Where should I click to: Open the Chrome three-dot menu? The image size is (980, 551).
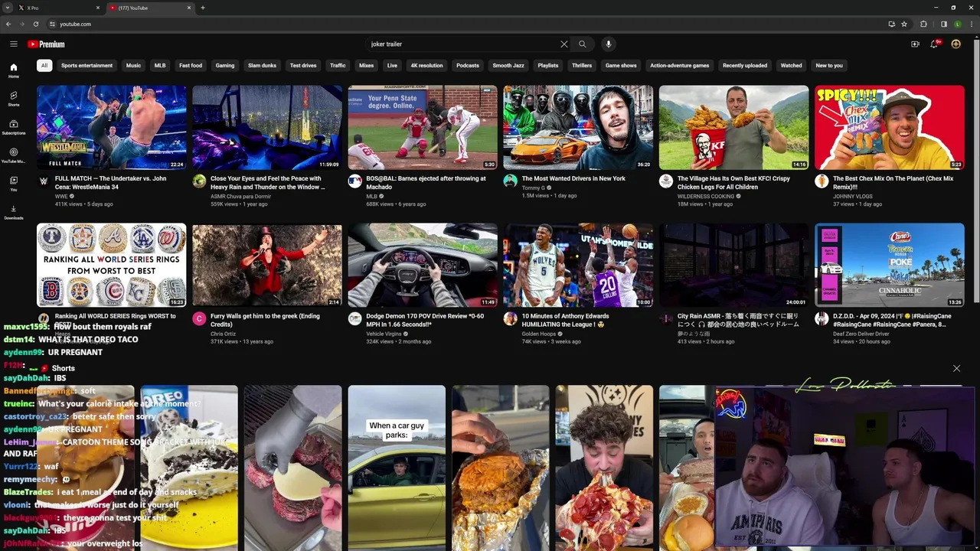coord(971,24)
